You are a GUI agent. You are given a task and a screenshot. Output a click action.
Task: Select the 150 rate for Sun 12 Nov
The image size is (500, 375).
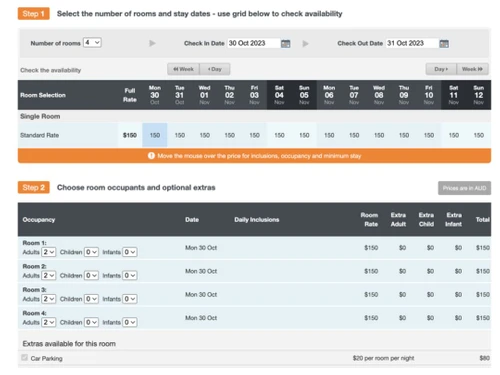point(479,135)
